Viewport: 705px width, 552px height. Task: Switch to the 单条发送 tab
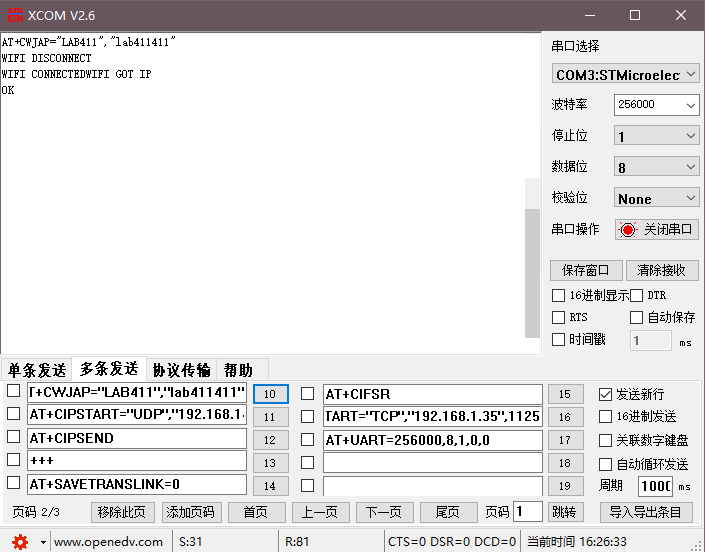(37, 370)
